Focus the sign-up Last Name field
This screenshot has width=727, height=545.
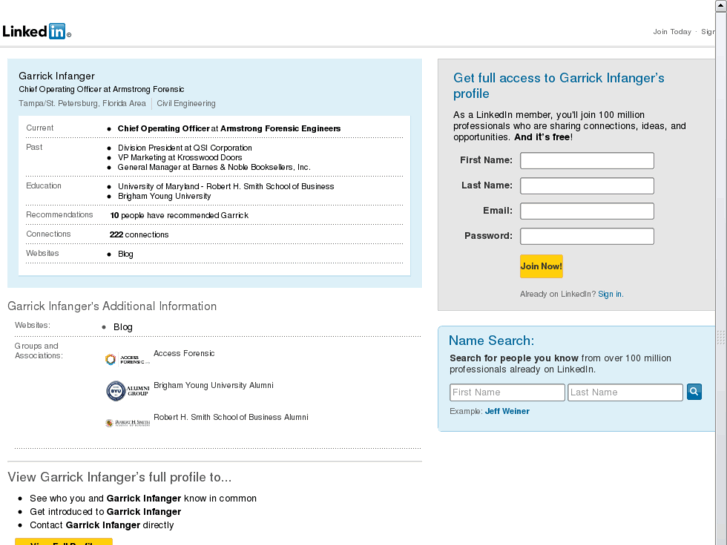(587, 186)
